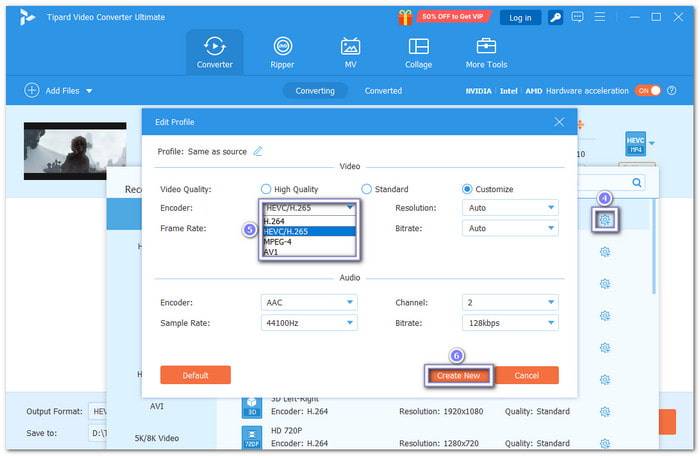Choose AV1 from encoder list
The width and height of the screenshot is (700, 456).
coord(309,252)
